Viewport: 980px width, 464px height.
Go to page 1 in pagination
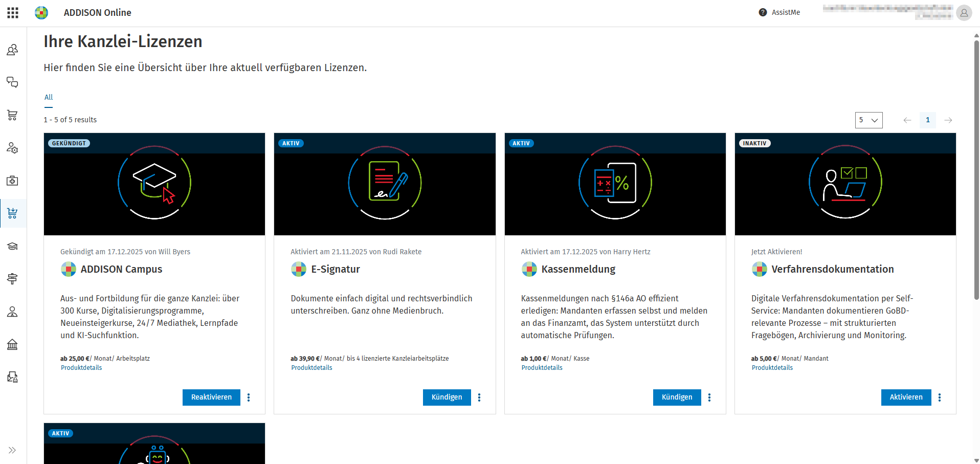click(x=928, y=120)
